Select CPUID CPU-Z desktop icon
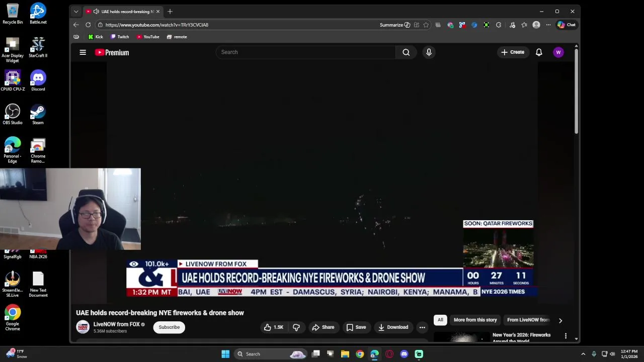 [13, 81]
